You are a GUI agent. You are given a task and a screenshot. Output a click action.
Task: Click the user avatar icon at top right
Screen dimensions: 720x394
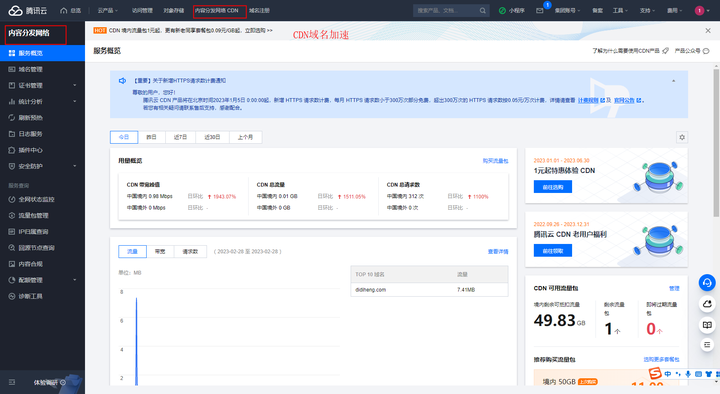pos(699,11)
